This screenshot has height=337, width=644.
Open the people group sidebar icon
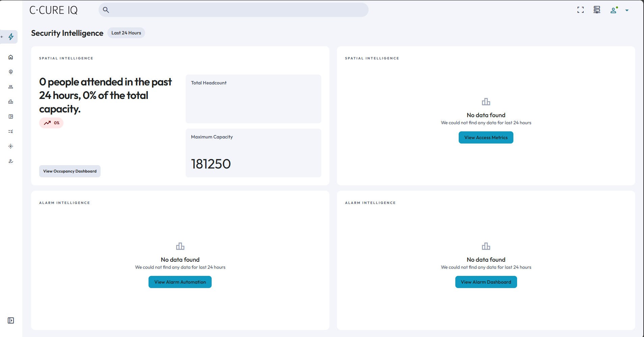tap(11, 87)
